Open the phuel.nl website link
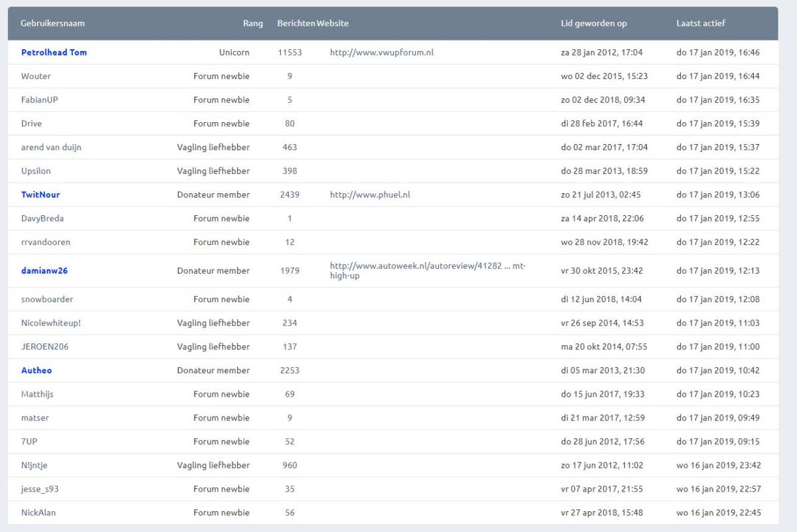Image resolution: width=797 pixels, height=532 pixels. [369, 195]
